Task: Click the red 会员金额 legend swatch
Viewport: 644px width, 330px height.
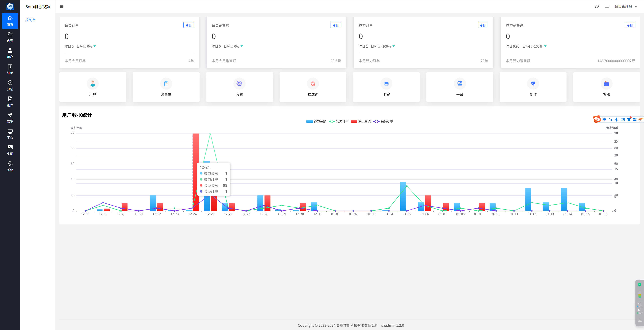Action: pyautogui.click(x=354, y=121)
